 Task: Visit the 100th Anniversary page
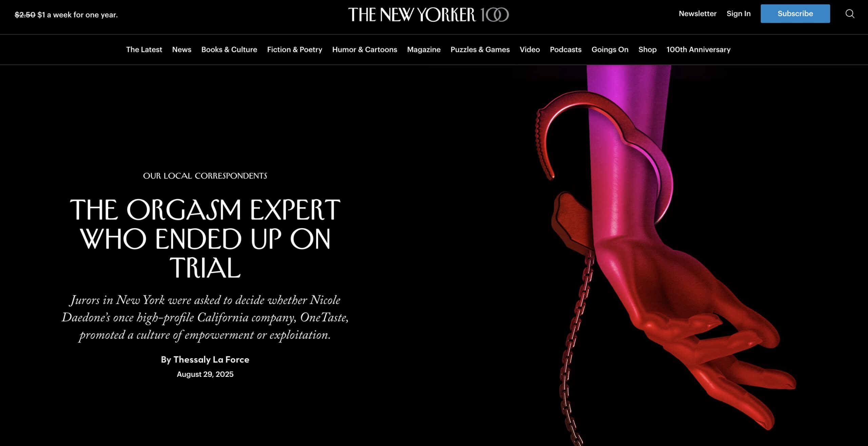(x=698, y=50)
